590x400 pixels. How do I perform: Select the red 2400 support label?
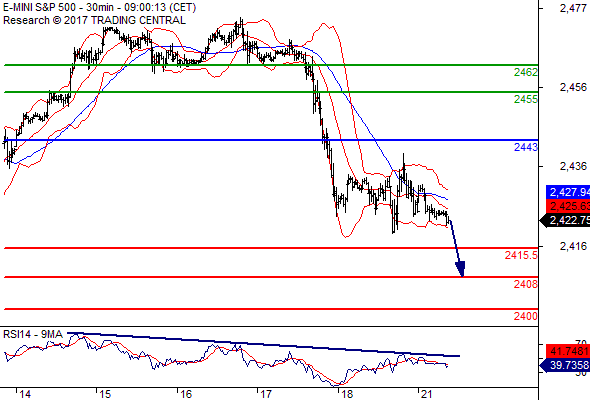pos(526,316)
